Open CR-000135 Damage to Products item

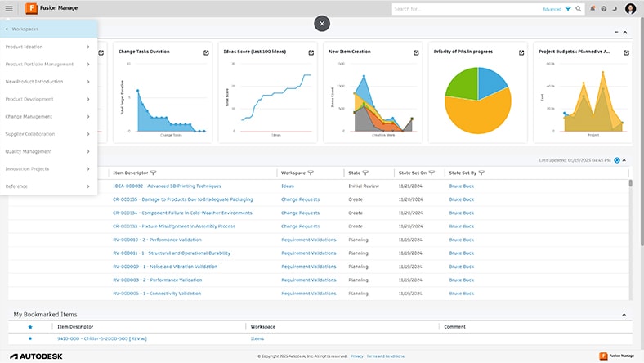click(x=183, y=199)
